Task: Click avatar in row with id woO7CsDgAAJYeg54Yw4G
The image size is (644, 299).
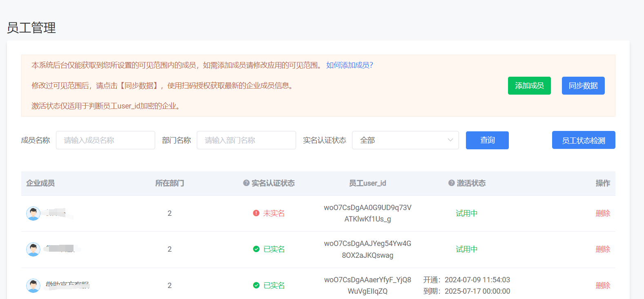Action: (33, 249)
